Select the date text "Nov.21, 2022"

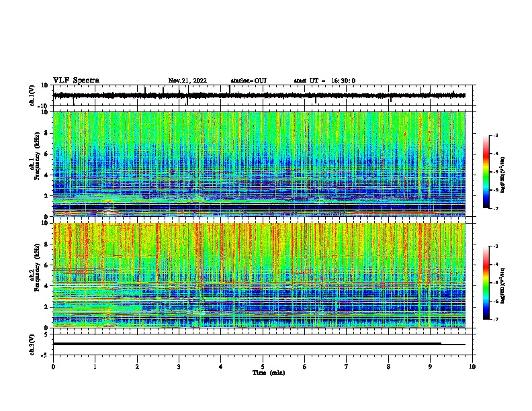[x=187, y=81]
